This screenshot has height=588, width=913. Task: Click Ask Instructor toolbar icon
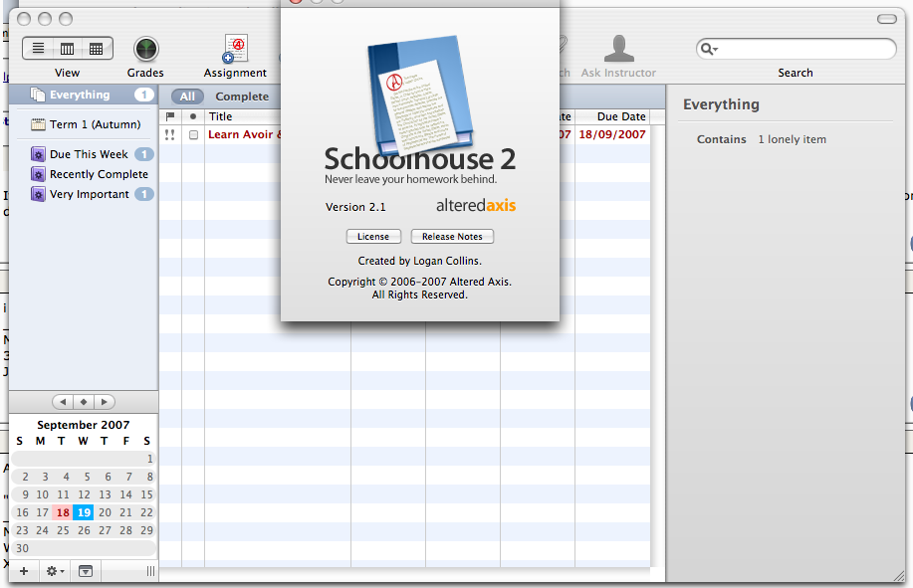[618, 49]
